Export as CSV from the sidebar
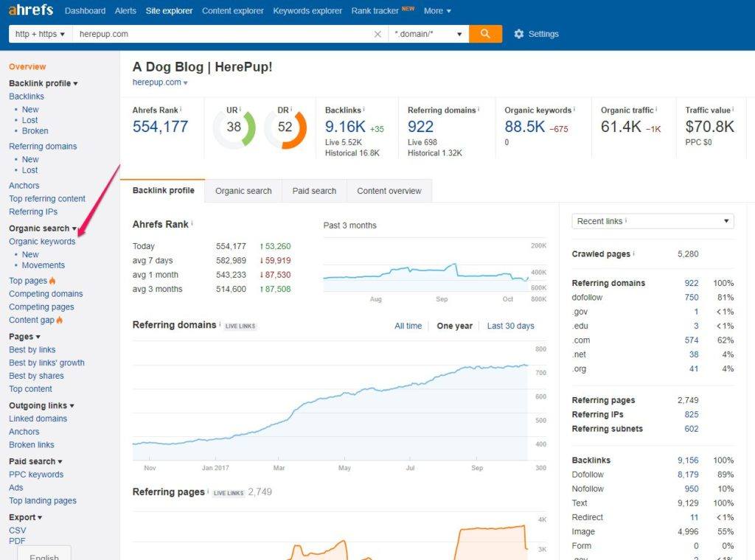The height and width of the screenshot is (560, 755). pos(18,531)
